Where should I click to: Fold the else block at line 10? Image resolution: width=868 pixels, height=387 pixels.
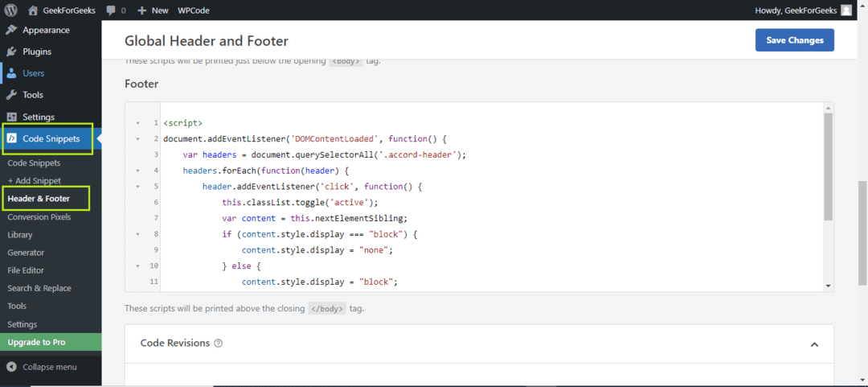click(137, 266)
